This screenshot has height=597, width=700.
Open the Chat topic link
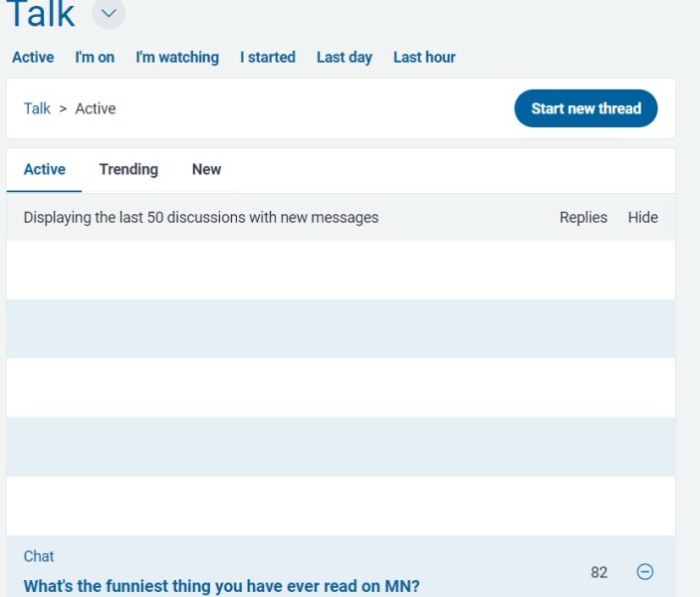coord(39,556)
